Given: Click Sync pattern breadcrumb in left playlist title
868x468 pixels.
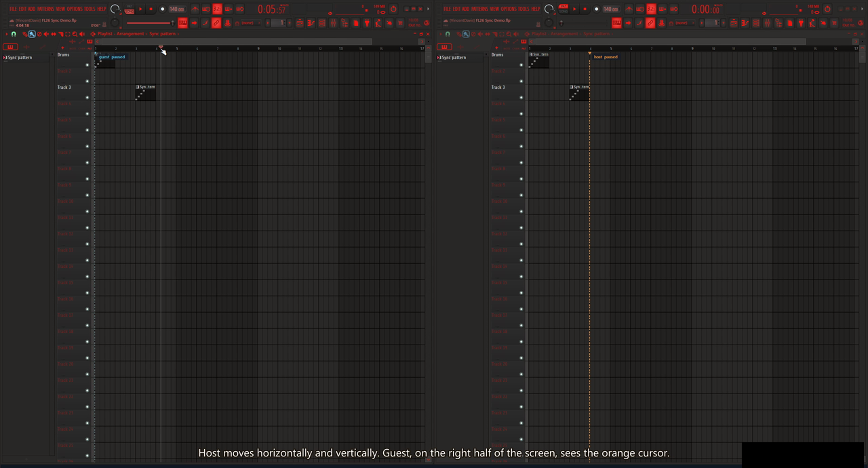Looking at the screenshot, I should click(163, 34).
